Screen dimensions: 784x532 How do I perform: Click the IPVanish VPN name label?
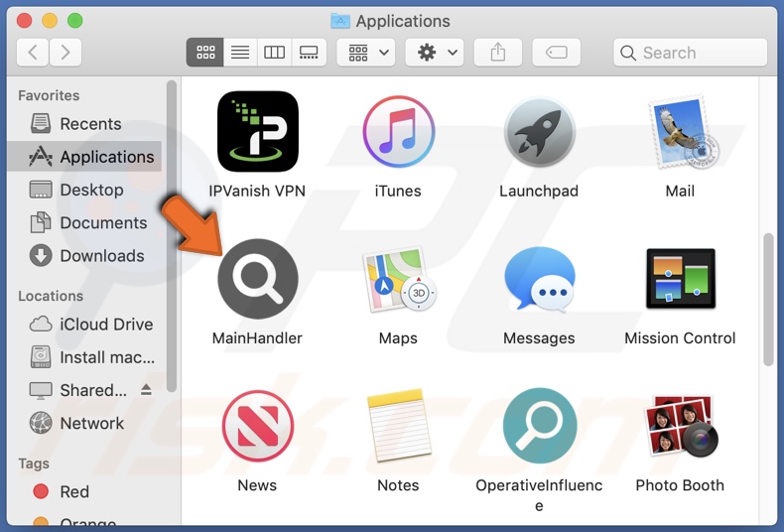(x=257, y=191)
